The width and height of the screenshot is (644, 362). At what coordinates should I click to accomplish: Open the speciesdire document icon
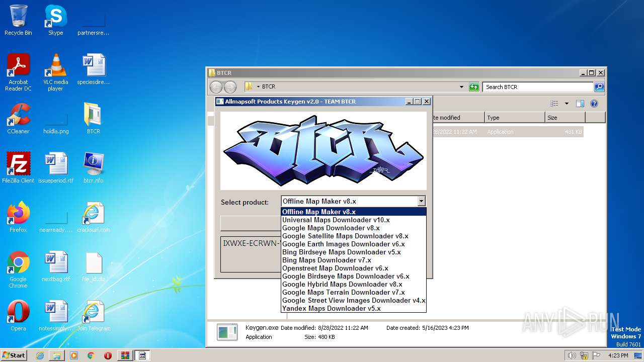click(94, 69)
